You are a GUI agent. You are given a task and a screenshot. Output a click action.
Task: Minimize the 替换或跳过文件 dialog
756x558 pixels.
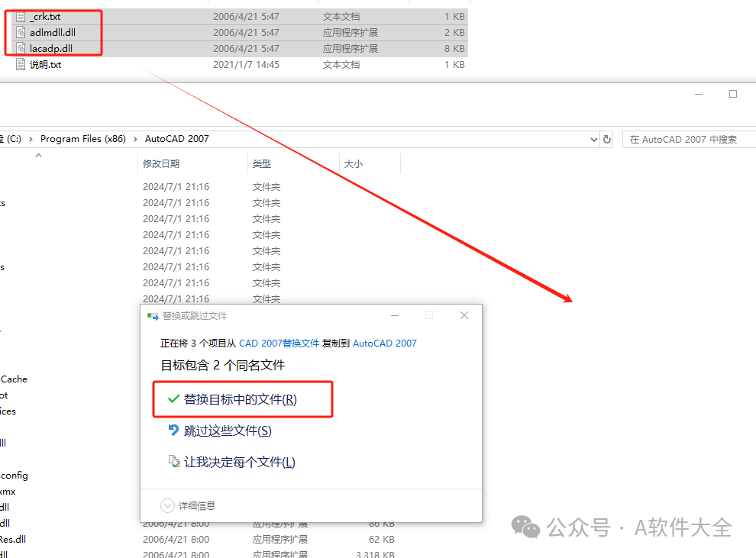(395, 315)
